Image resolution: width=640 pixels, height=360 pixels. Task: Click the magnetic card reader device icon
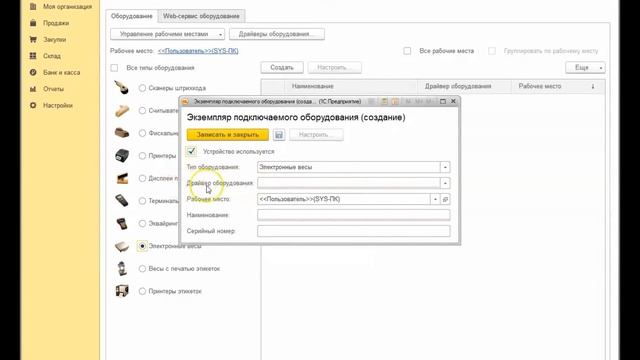point(122,111)
